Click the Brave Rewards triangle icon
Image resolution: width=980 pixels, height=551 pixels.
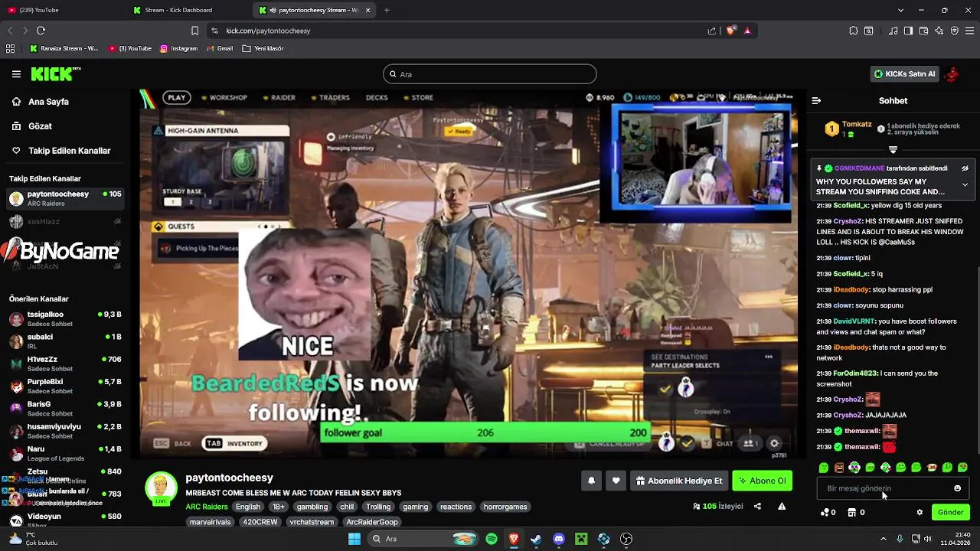tap(747, 31)
